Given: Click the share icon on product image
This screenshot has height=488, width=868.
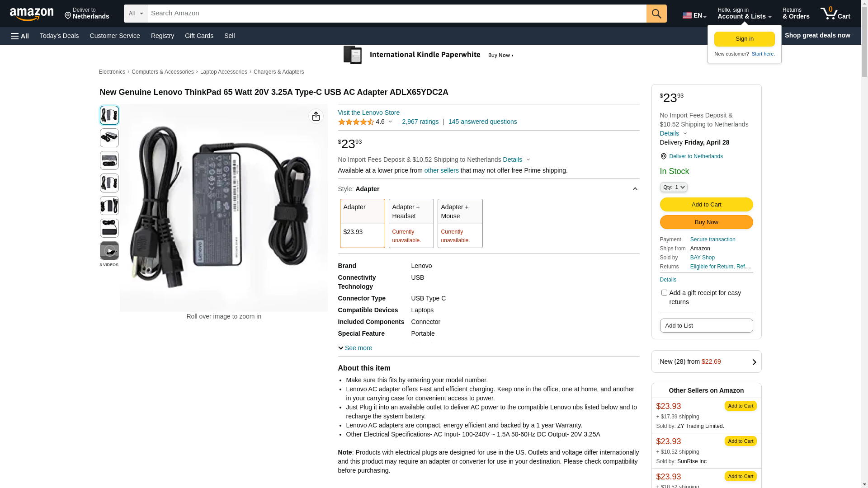Looking at the screenshot, I should (x=316, y=117).
